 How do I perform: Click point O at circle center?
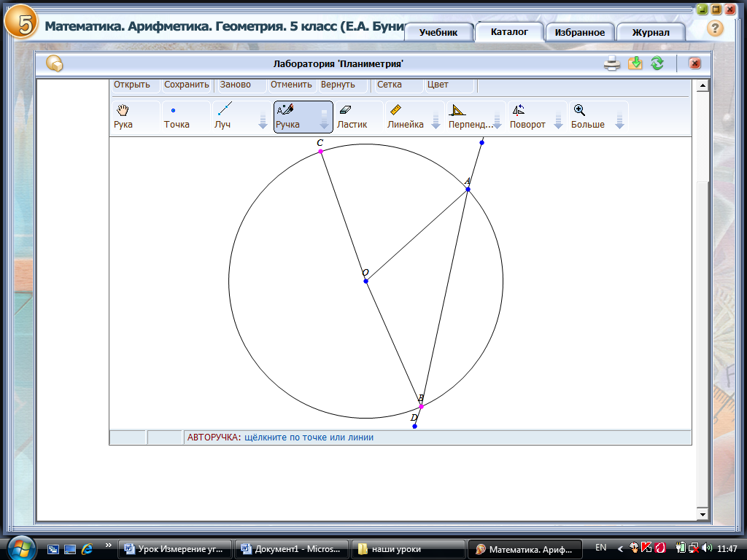[x=366, y=281]
